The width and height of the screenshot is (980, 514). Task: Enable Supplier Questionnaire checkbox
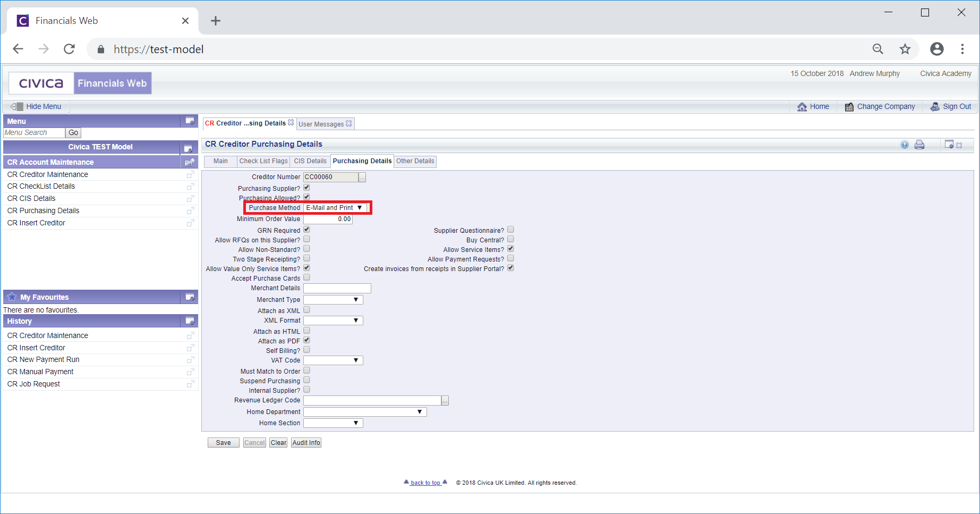510,230
